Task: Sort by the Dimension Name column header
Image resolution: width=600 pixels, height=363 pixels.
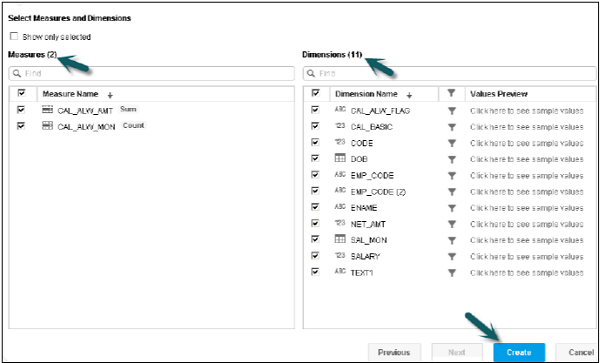Action: pos(366,94)
